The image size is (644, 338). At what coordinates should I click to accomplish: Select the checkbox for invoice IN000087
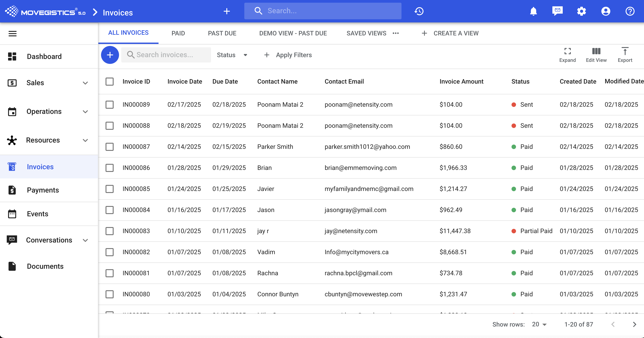pos(110,147)
